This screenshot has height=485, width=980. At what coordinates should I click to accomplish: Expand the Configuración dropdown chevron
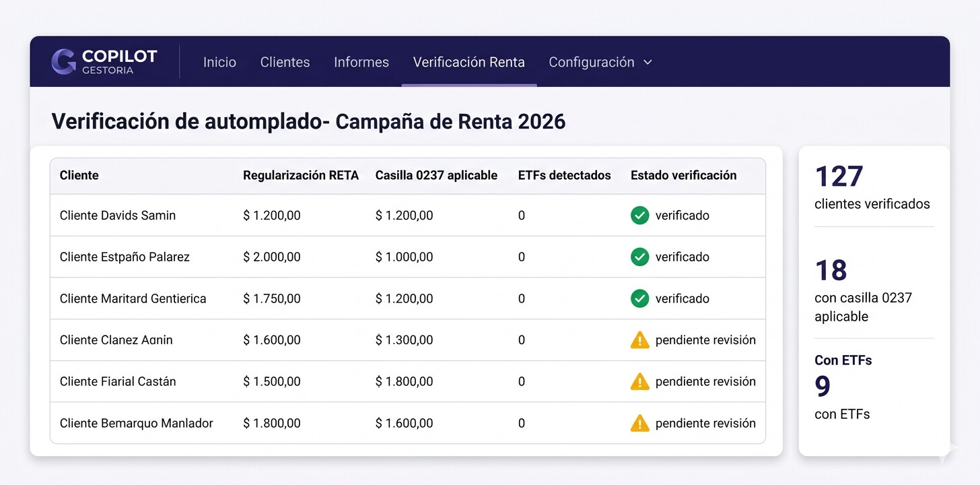click(647, 62)
